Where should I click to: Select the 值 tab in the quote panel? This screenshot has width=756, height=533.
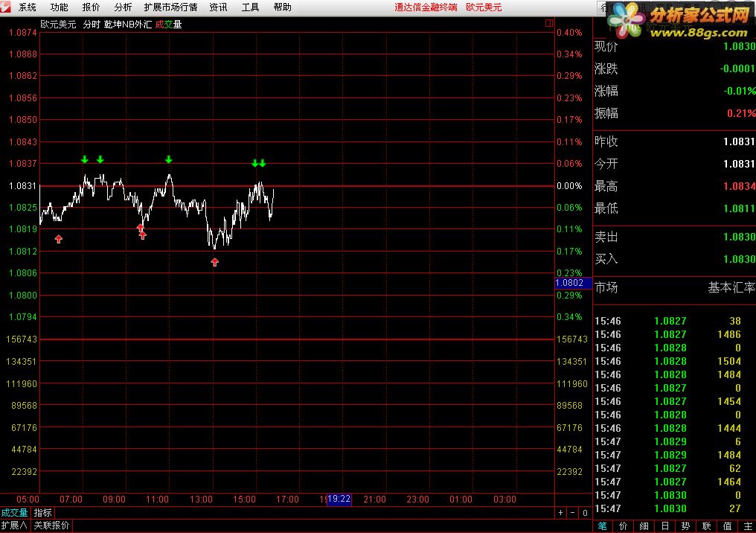click(x=727, y=526)
